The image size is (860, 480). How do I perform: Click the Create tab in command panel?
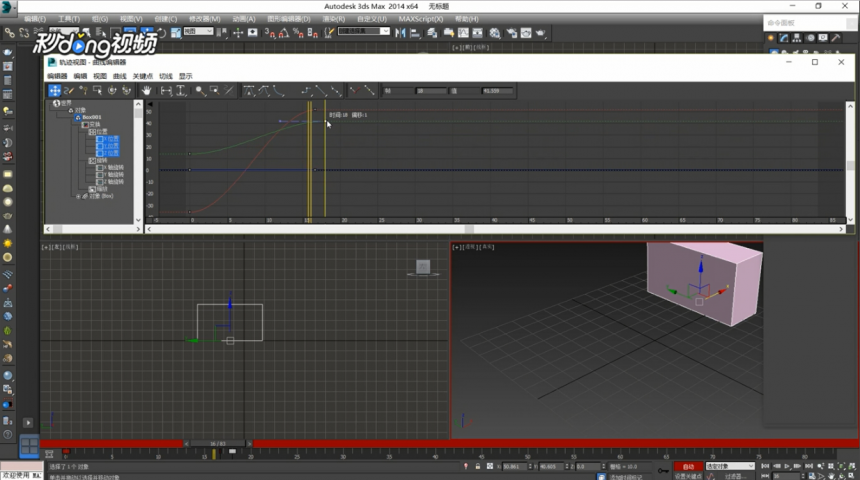771,38
